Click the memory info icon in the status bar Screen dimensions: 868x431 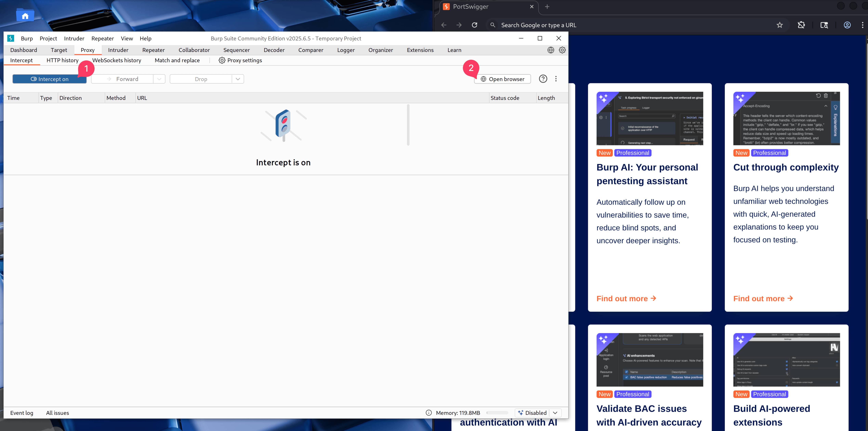(x=429, y=413)
